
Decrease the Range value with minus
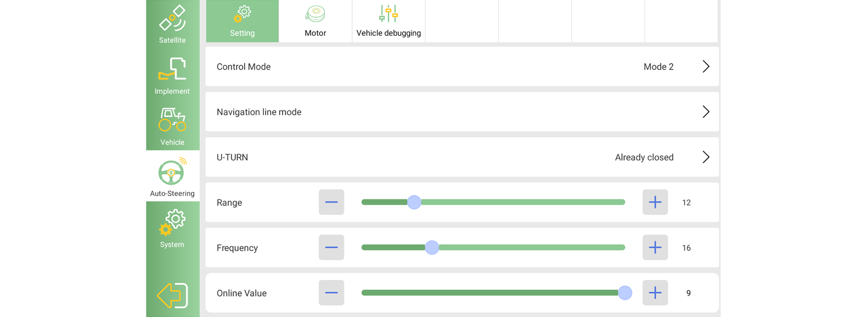point(332,202)
